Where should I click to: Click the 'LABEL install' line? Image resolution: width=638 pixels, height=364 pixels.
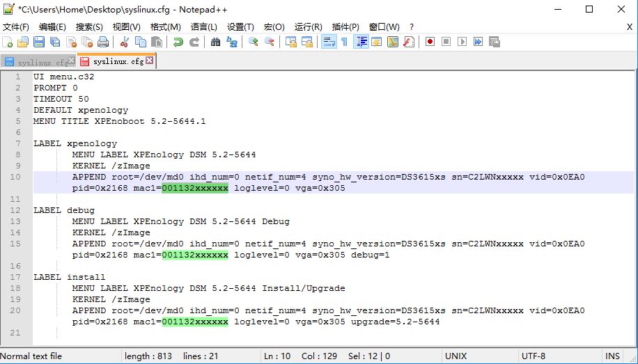click(69, 277)
